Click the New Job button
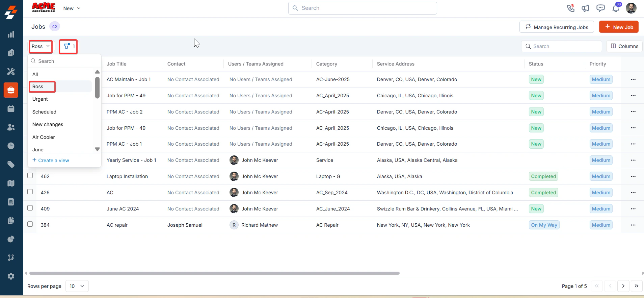The height and width of the screenshot is (298, 644). click(x=619, y=27)
